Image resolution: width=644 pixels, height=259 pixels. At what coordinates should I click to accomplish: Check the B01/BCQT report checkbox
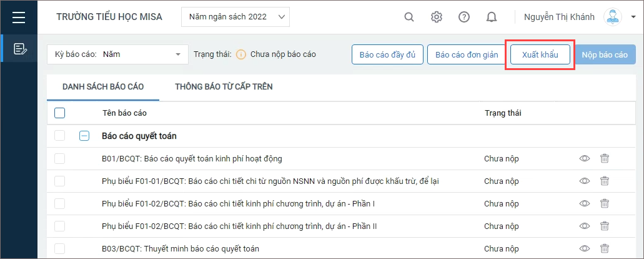[59, 159]
